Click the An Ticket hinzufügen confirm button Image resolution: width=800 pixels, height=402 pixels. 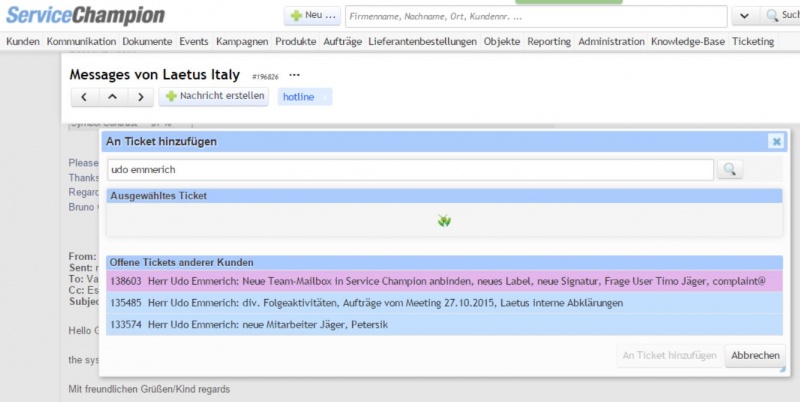(x=669, y=356)
